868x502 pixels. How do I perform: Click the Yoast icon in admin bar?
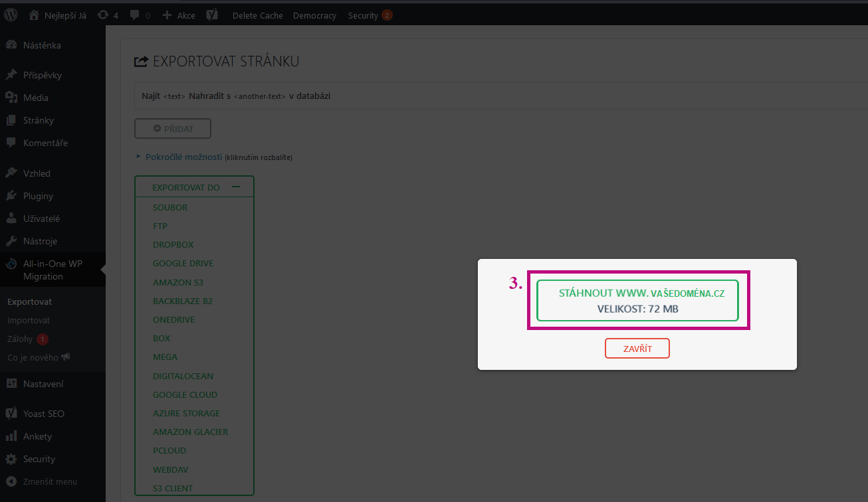click(213, 15)
